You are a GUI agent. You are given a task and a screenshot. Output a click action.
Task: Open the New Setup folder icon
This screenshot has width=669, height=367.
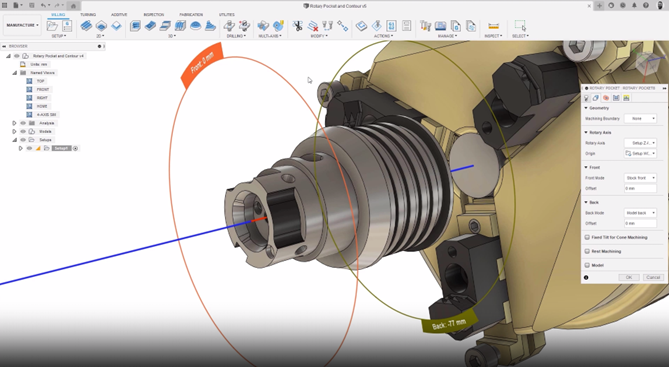pyautogui.click(x=52, y=26)
